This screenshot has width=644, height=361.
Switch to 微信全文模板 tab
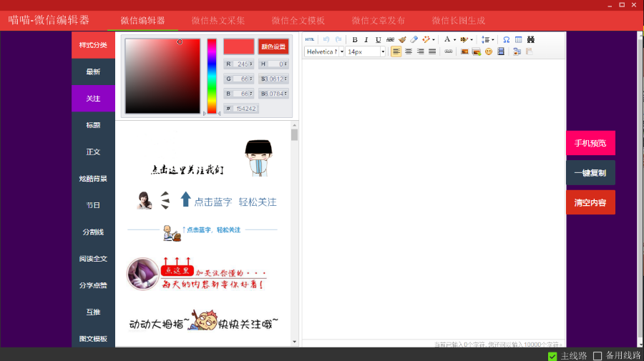click(298, 21)
